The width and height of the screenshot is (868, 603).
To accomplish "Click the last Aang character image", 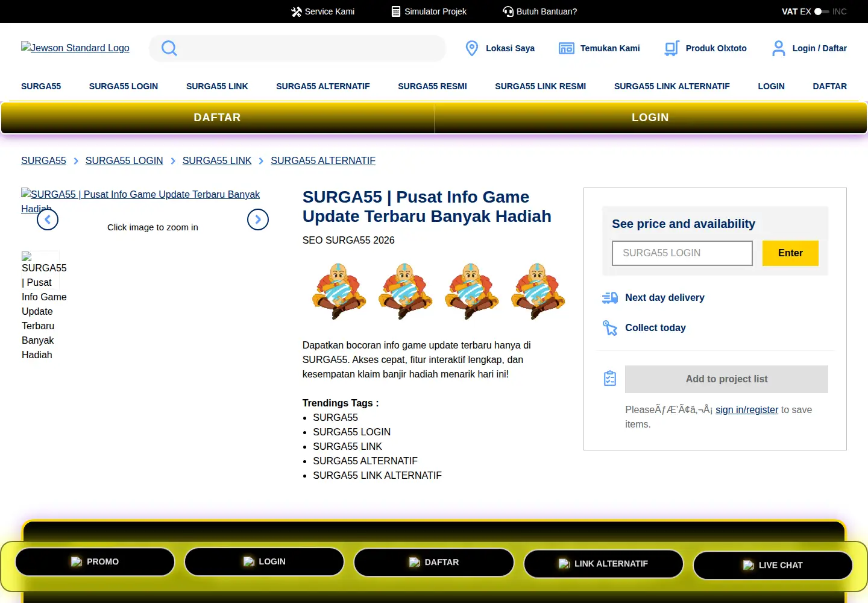I will [538, 291].
